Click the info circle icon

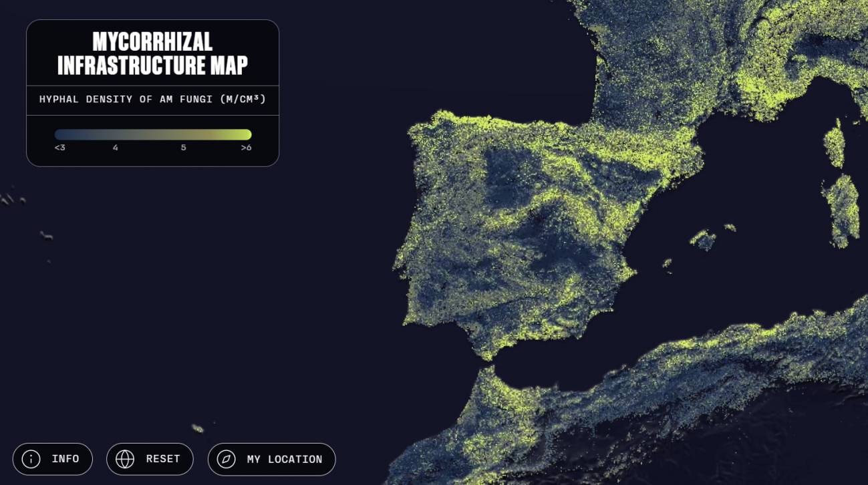click(x=31, y=459)
